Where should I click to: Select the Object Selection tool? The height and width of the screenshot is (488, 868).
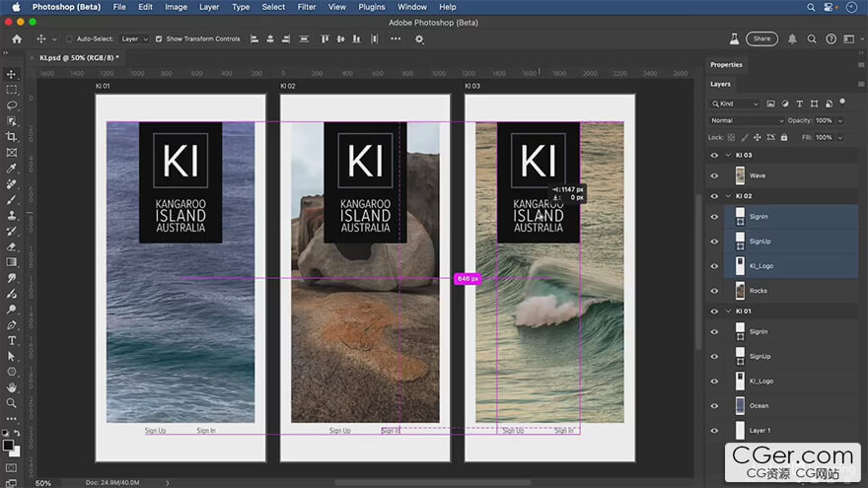coord(11,120)
